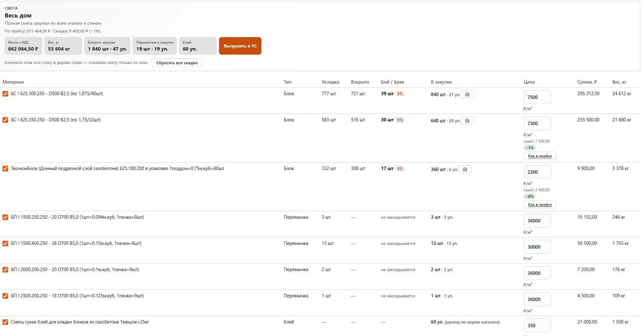
Task: Click text прайс 7 500,00
Action: 537,141
